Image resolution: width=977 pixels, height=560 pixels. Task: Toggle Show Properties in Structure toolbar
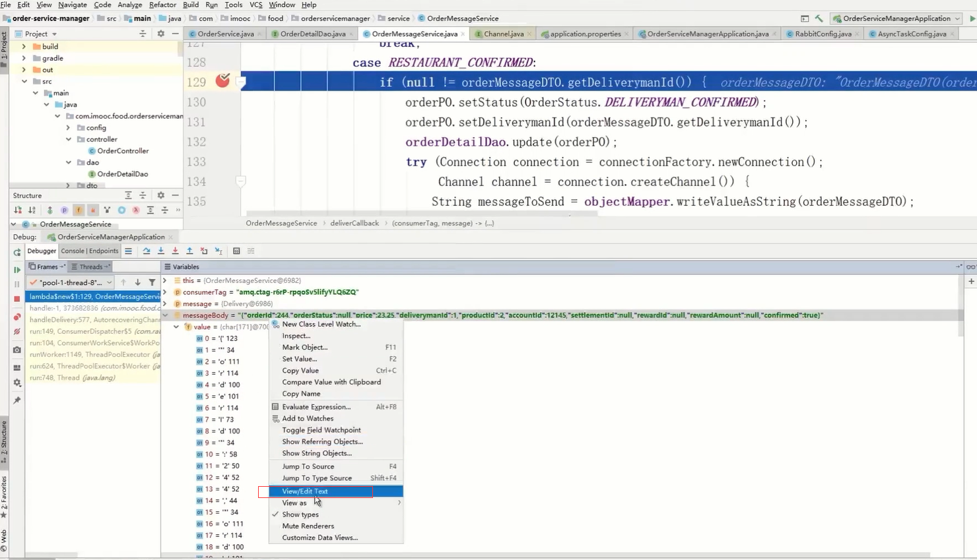point(64,210)
